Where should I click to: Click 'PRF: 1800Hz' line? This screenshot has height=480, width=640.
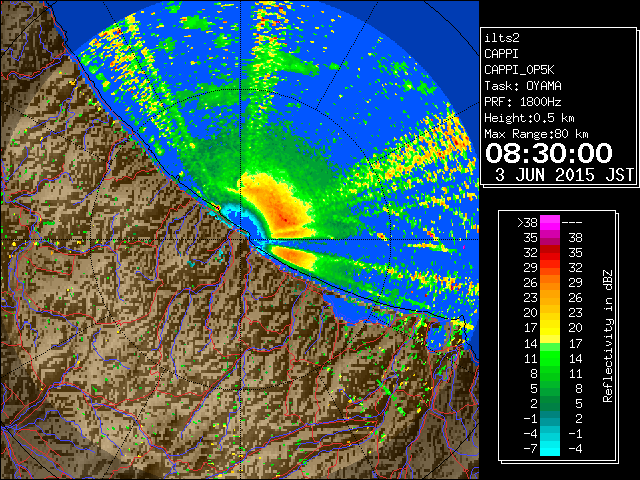pos(523,102)
